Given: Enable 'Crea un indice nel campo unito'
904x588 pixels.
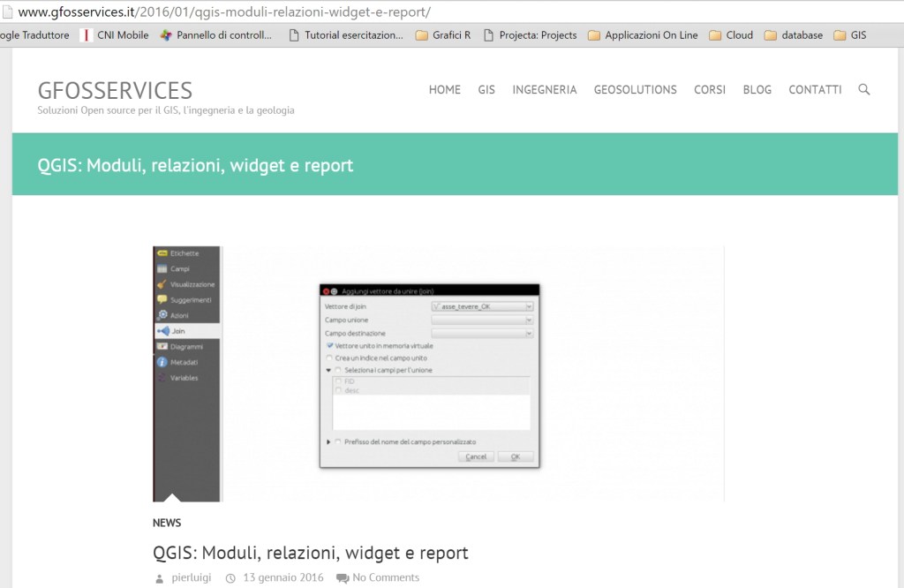Looking at the screenshot, I should pos(330,358).
